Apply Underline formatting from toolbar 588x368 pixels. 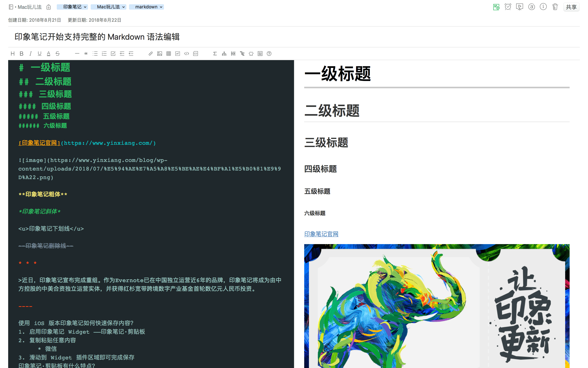click(40, 54)
